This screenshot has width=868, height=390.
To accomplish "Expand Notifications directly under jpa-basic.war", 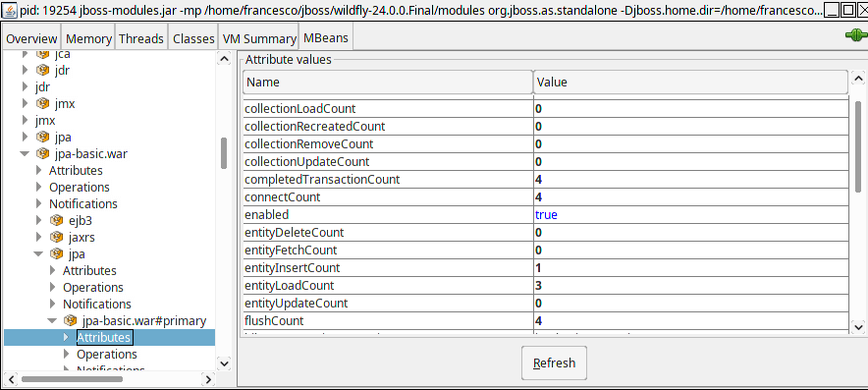I will click(x=38, y=204).
